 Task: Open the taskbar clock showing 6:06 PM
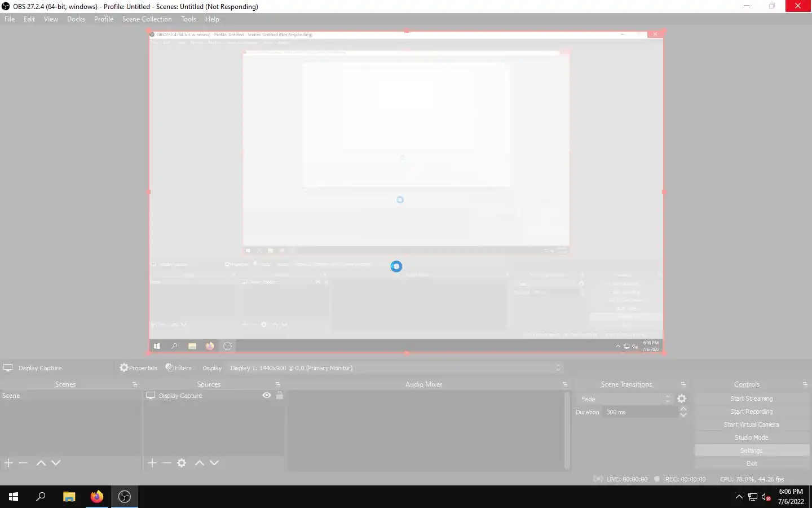[x=791, y=497]
